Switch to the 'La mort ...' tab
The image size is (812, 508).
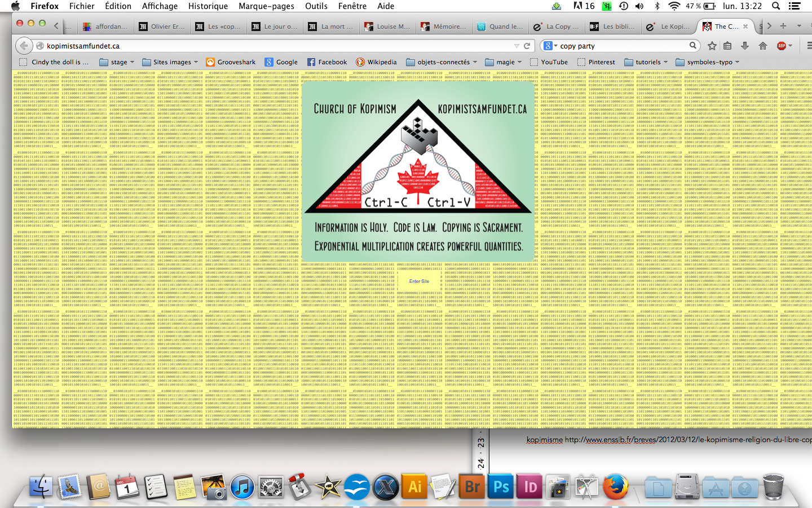[x=331, y=27]
